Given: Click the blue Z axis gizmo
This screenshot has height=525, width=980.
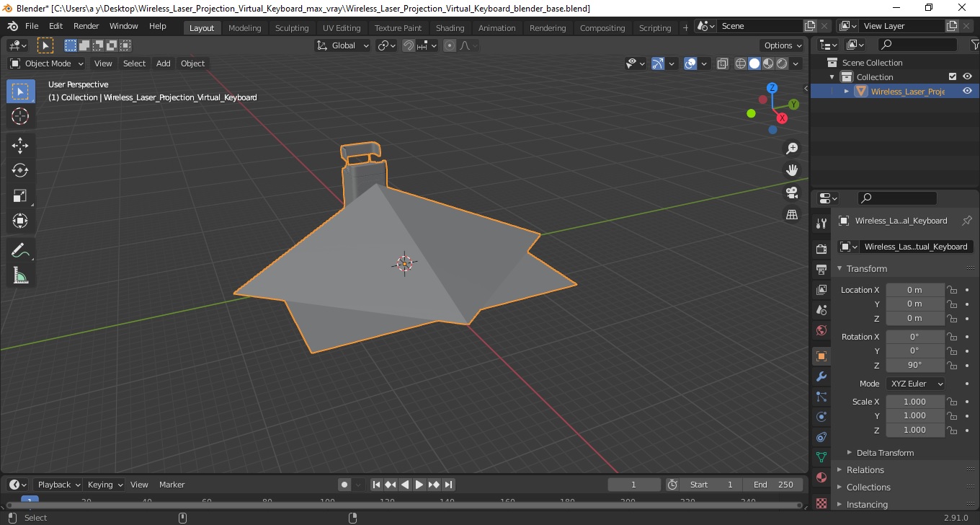Looking at the screenshot, I should [x=772, y=88].
